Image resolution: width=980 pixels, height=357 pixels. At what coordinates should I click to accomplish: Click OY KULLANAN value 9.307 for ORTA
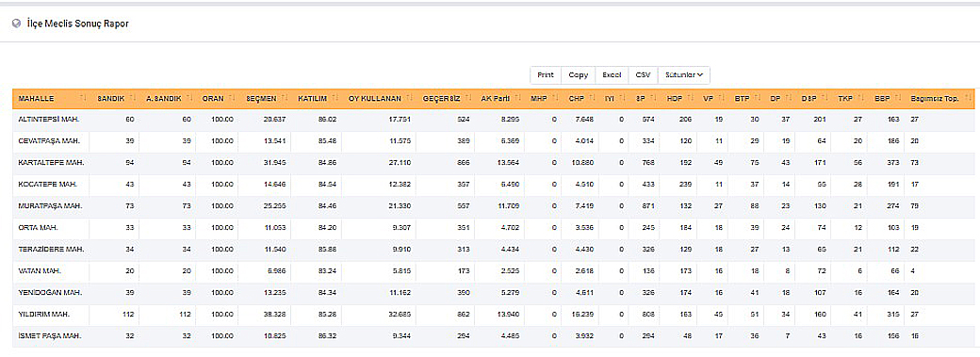(x=401, y=228)
